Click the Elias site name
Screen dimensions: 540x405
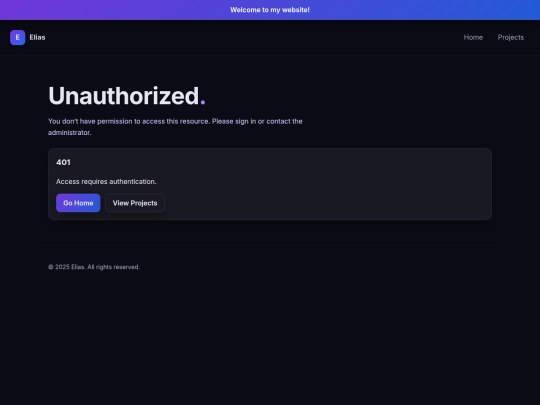pos(37,38)
